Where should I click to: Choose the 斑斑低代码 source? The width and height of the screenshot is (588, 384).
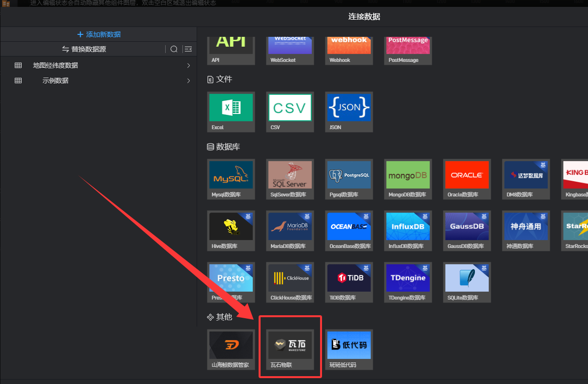click(x=349, y=350)
